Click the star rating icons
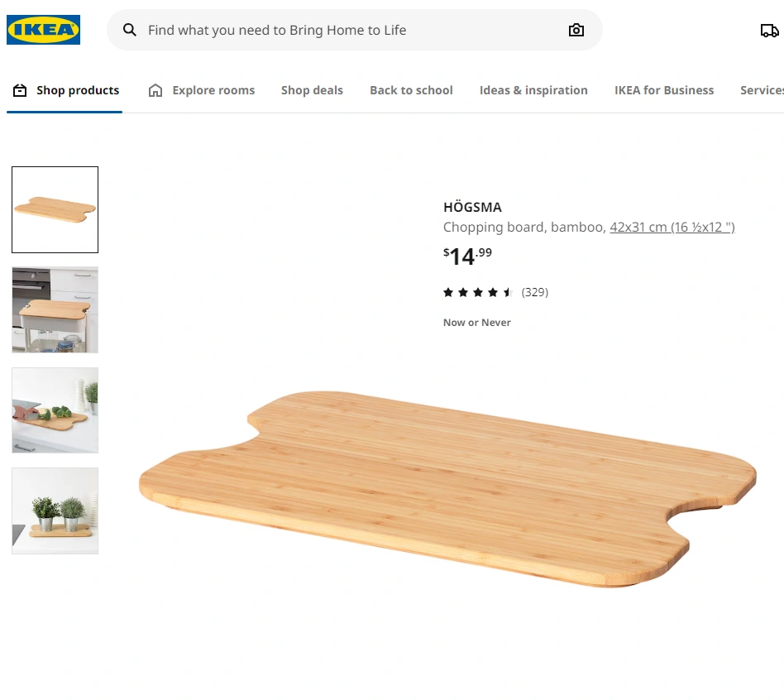Screen dimensions: 784x700 (x=478, y=292)
